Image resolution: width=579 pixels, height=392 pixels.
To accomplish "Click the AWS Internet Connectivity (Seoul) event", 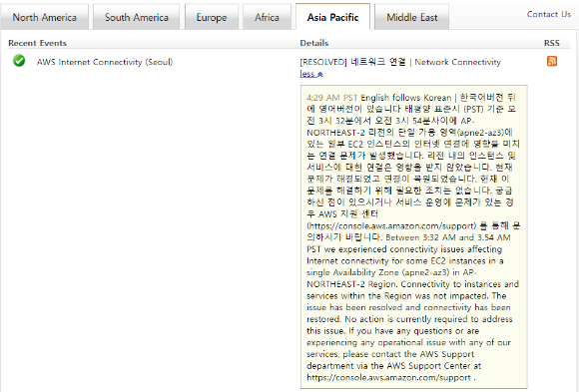I will coord(105,62).
